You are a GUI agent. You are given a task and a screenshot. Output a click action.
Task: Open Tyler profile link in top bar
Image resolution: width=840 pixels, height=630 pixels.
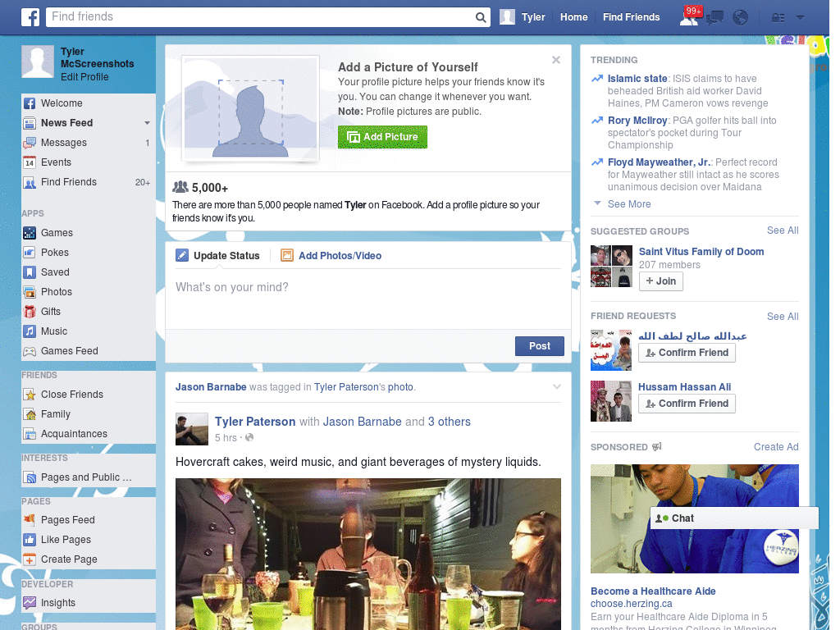coord(523,17)
